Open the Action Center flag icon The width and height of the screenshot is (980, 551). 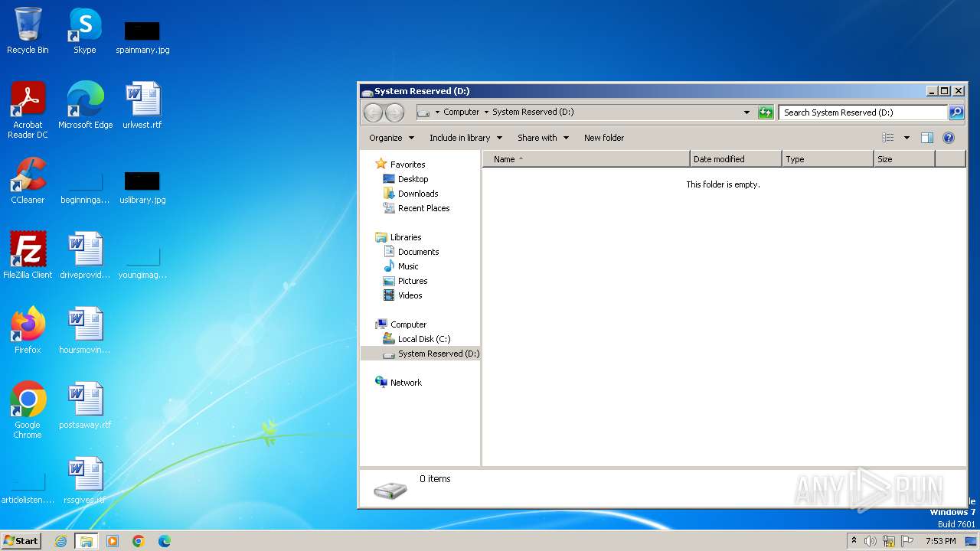(907, 541)
